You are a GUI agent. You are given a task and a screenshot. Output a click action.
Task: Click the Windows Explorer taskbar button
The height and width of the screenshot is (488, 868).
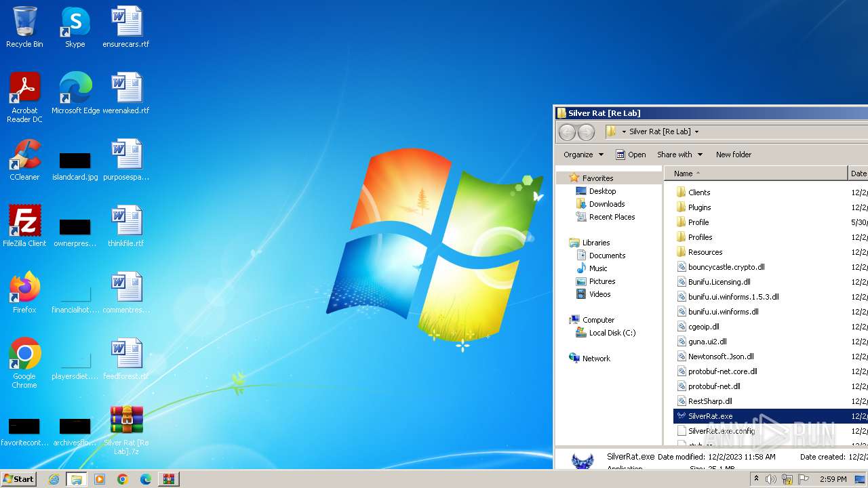pyautogui.click(x=77, y=479)
